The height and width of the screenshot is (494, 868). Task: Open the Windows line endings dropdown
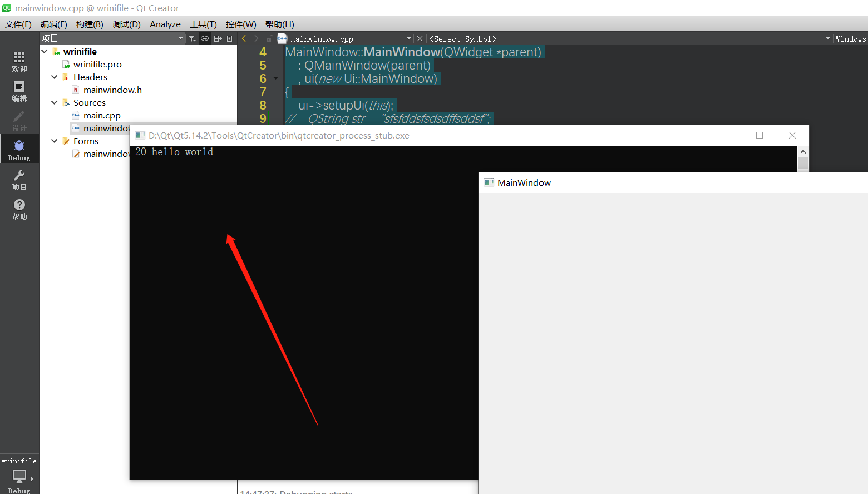(850, 39)
